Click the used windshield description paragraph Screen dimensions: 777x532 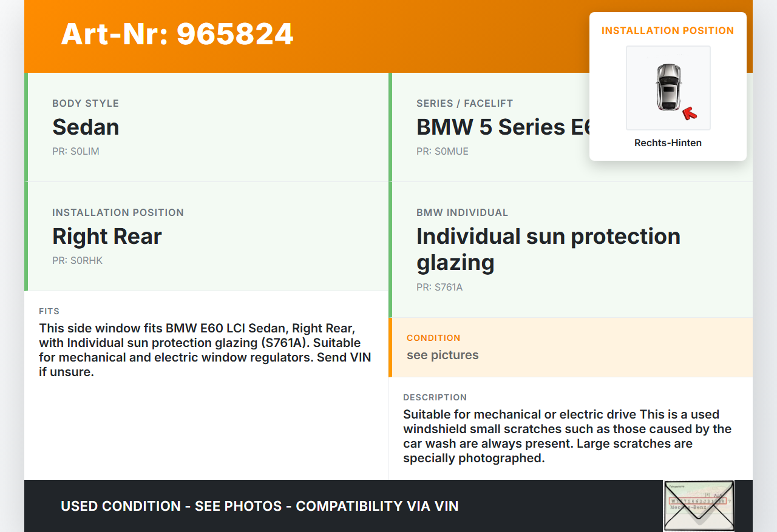[567, 436]
